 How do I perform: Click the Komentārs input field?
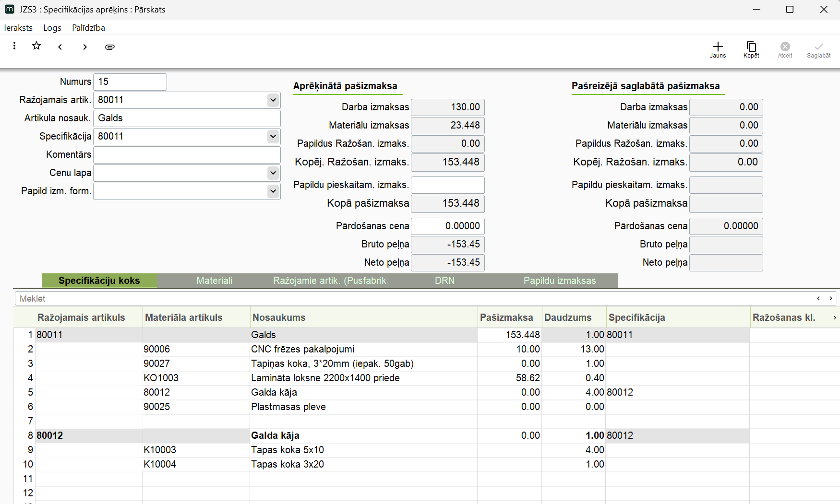[187, 155]
